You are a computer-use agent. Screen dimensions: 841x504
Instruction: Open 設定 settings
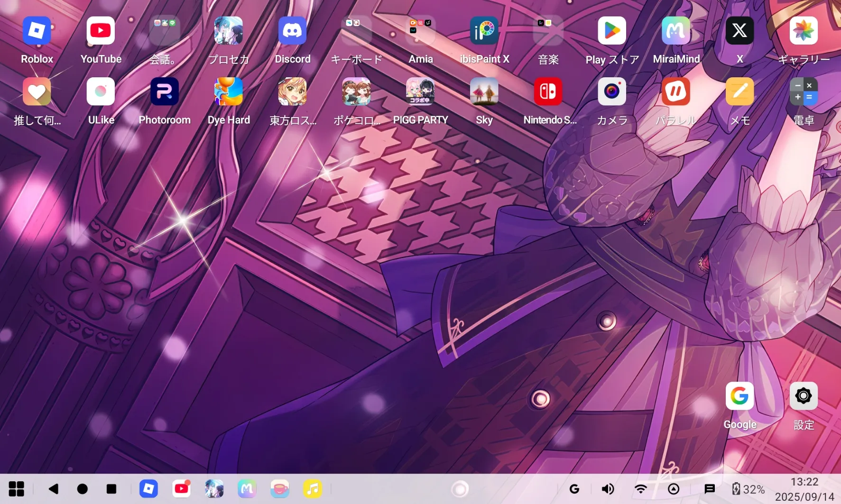tap(804, 396)
